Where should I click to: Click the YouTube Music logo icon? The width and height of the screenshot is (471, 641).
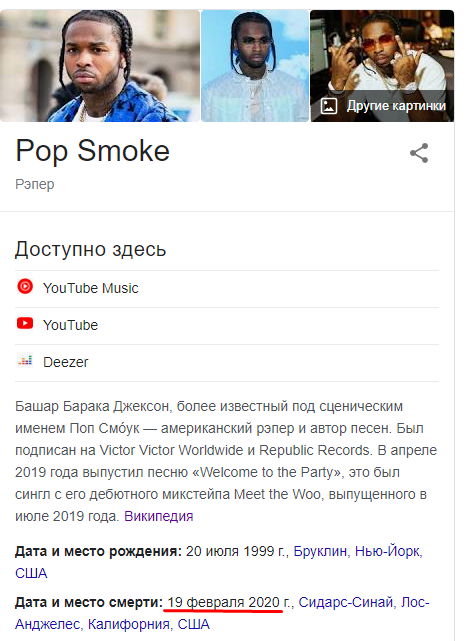pyautogui.click(x=25, y=286)
